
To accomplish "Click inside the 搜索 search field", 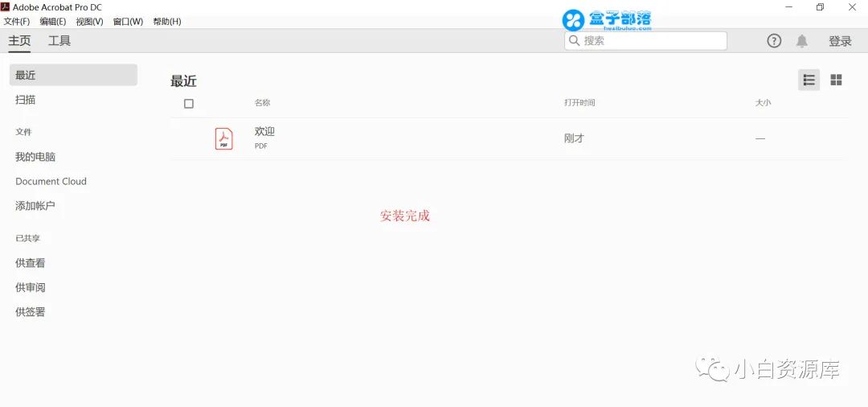I will [645, 40].
